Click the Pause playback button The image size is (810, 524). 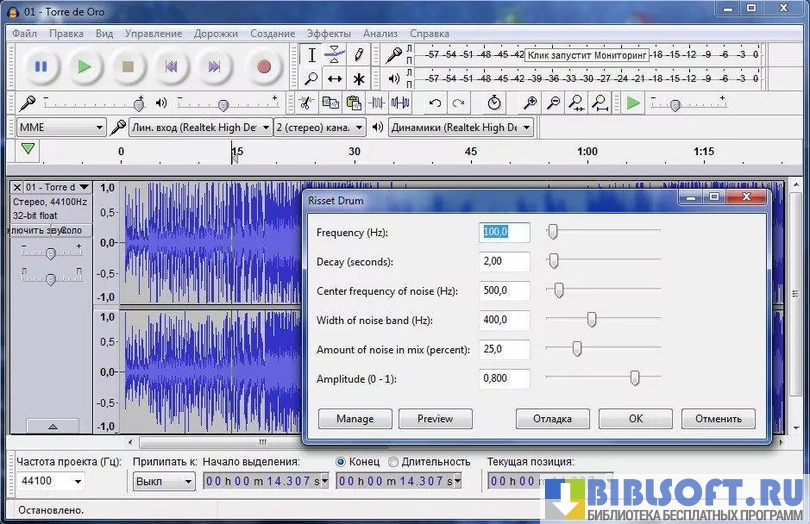click(x=41, y=67)
